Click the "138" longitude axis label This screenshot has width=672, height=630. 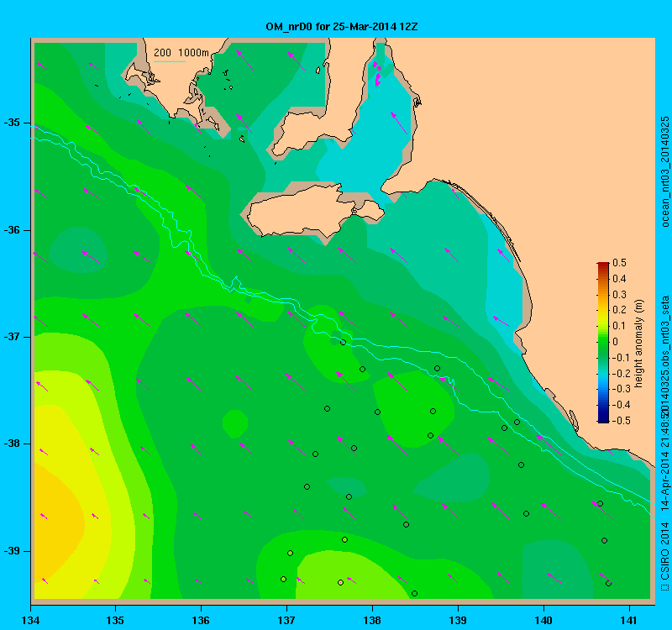pyautogui.click(x=372, y=620)
